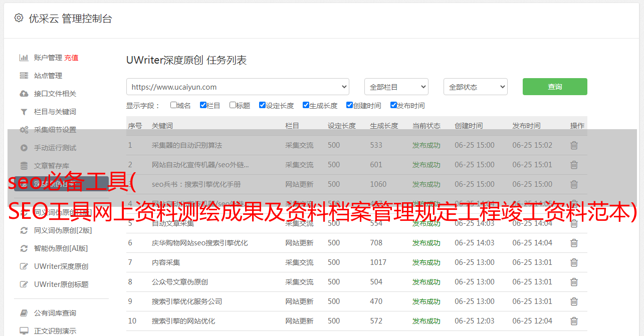
Task: Click the gear icon beside 优采云 管理控制台
Action: [19, 18]
